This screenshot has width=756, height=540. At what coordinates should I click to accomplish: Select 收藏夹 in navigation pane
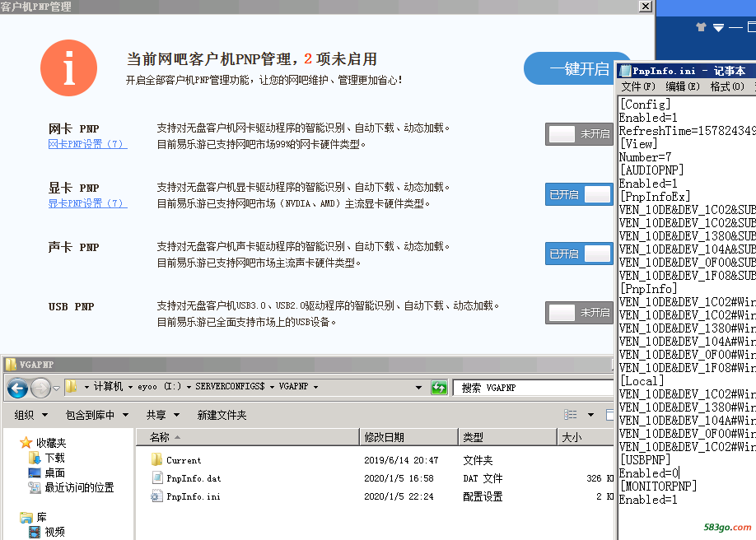pos(51,443)
